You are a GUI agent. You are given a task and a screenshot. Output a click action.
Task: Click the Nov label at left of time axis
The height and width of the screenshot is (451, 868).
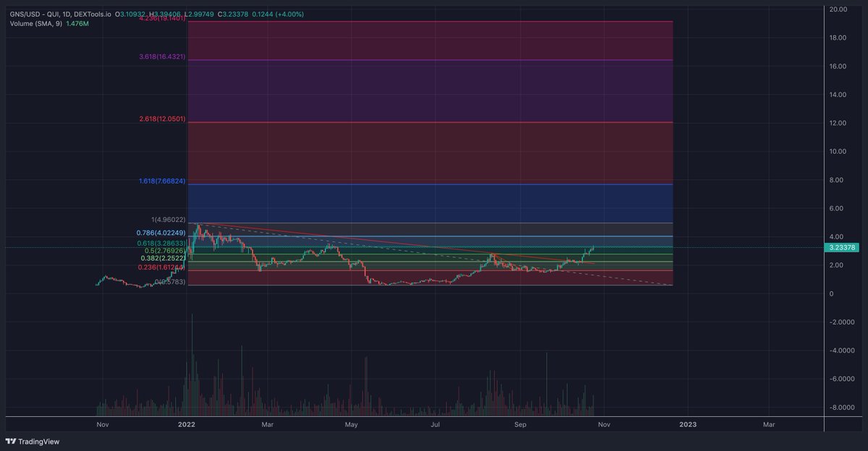click(102, 425)
